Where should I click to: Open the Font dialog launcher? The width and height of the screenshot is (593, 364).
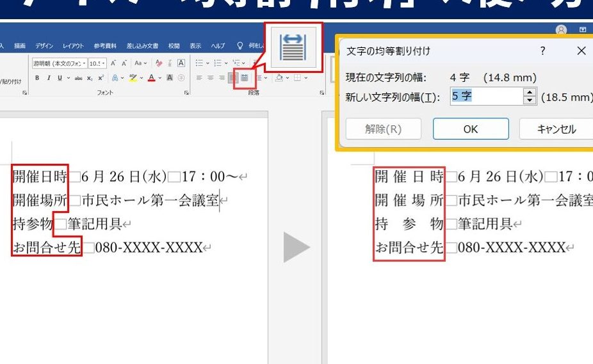pyautogui.click(x=186, y=93)
